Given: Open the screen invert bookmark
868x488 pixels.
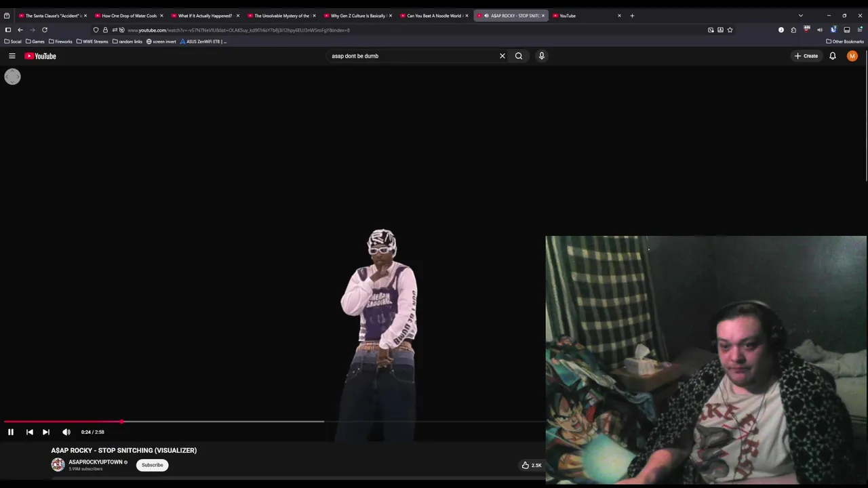Looking at the screenshot, I should [161, 41].
